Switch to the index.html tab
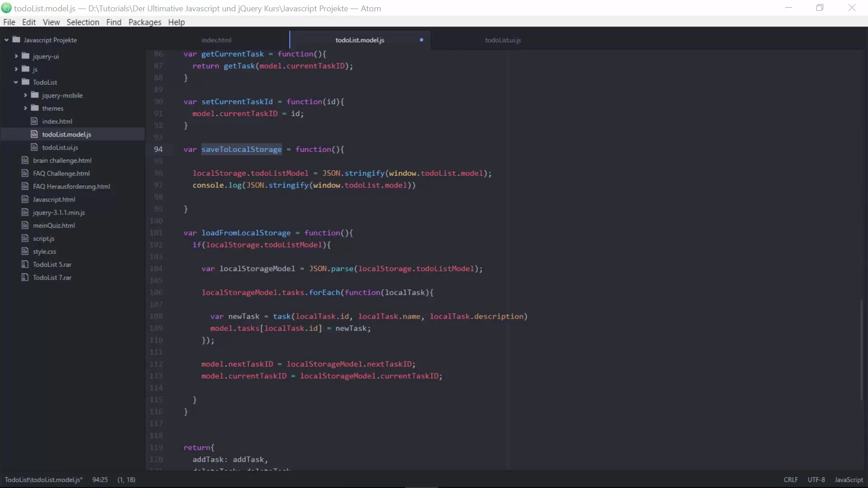868x488 pixels. pyautogui.click(x=217, y=40)
